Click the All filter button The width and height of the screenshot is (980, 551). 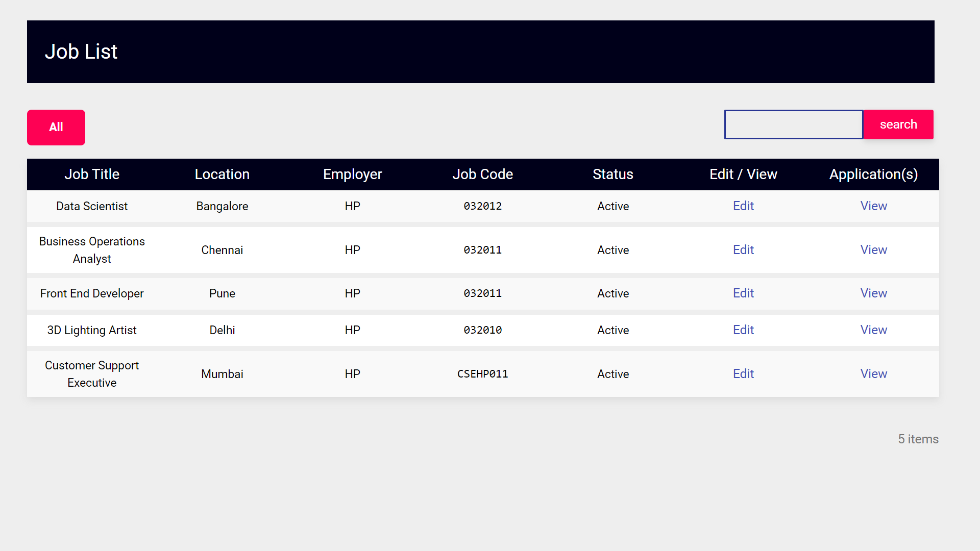[56, 127]
